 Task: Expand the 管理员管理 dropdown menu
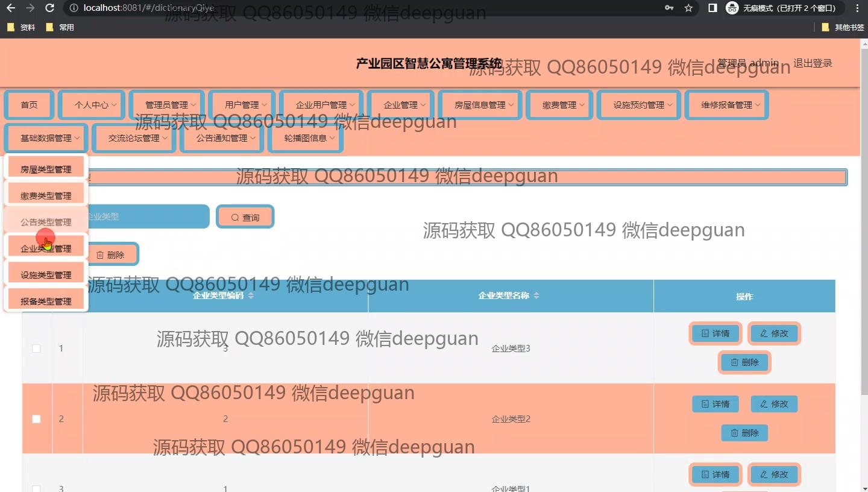(167, 105)
